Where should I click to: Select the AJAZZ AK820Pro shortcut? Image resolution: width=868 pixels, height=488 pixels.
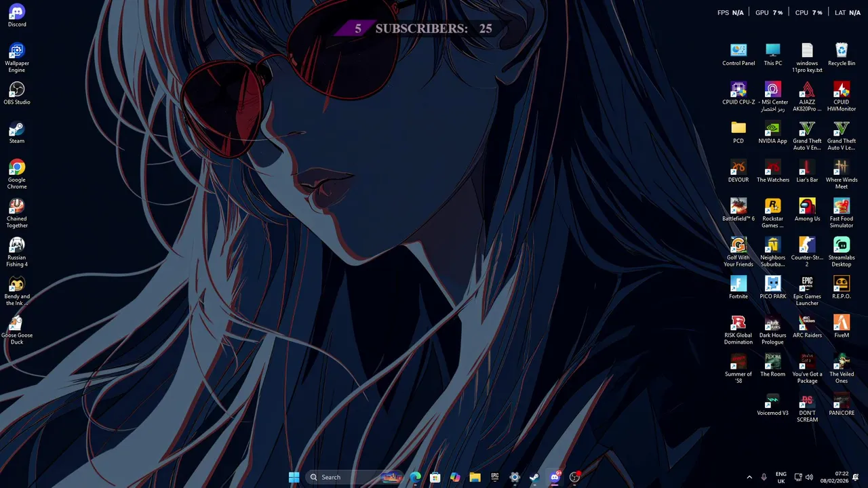coord(807,97)
